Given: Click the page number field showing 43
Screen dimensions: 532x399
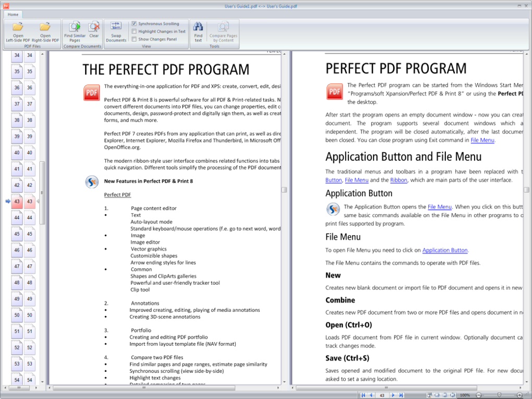Looking at the screenshot, I should pyautogui.click(x=382, y=395).
